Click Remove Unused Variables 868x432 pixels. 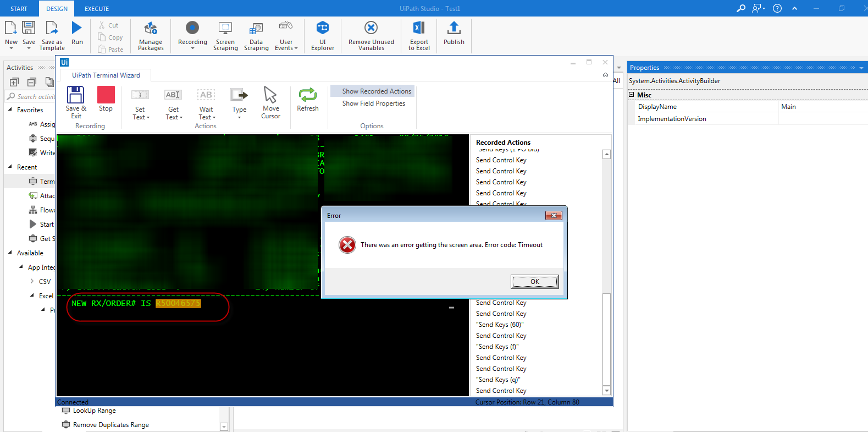click(371, 36)
